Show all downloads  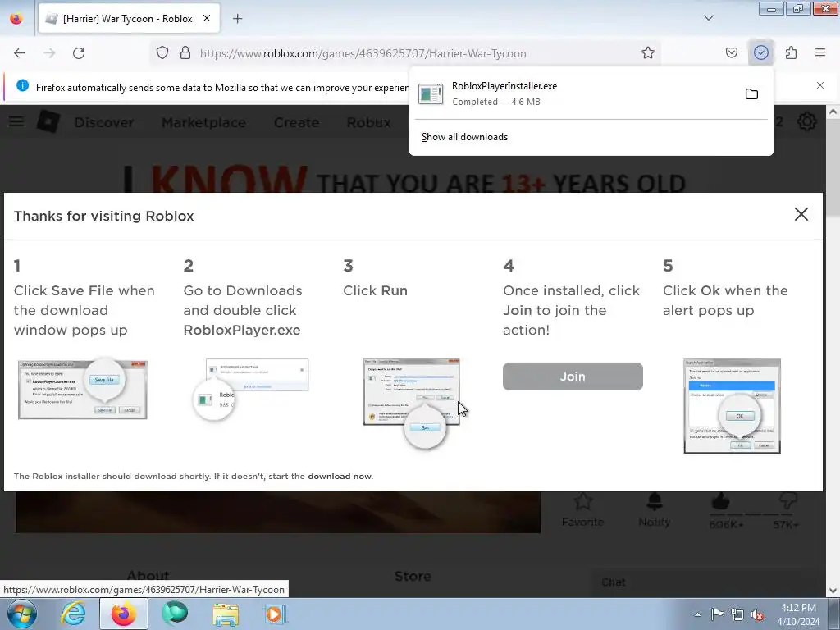point(464,137)
